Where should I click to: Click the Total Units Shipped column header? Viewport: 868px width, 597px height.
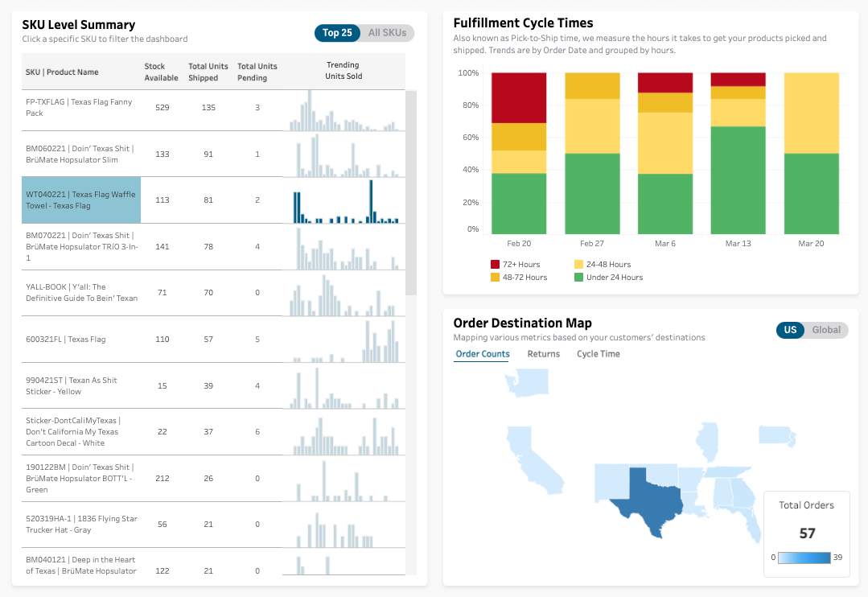[x=206, y=72]
